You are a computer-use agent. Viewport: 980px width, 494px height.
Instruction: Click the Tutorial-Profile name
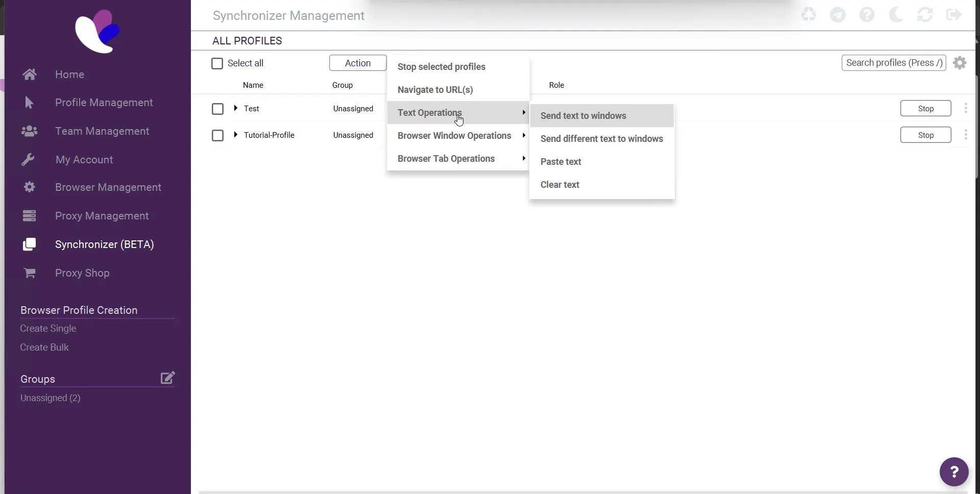coord(269,135)
